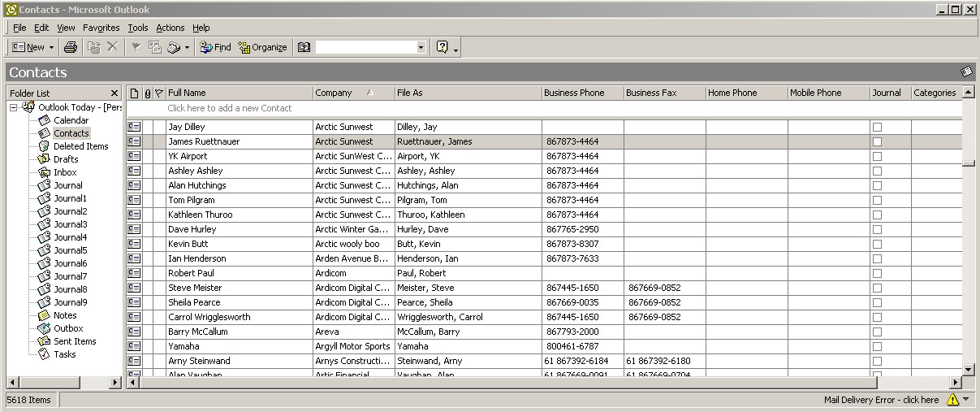Toggle Journal checkbox for Tom Pilgram
The image size is (980, 412).
pyautogui.click(x=877, y=200)
